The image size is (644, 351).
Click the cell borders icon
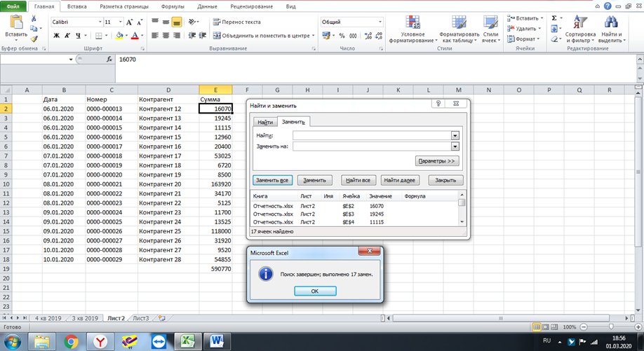click(99, 36)
